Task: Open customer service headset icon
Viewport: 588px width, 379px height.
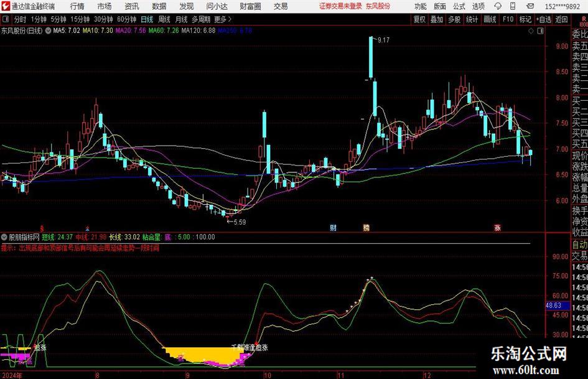Action: [x=498, y=6]
